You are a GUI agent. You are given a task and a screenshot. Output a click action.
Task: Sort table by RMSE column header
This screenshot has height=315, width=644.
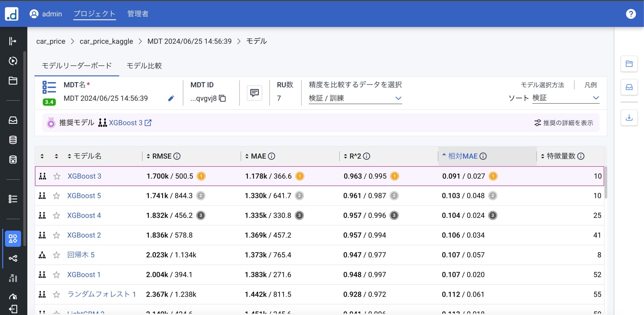click(x=162, y=156)
